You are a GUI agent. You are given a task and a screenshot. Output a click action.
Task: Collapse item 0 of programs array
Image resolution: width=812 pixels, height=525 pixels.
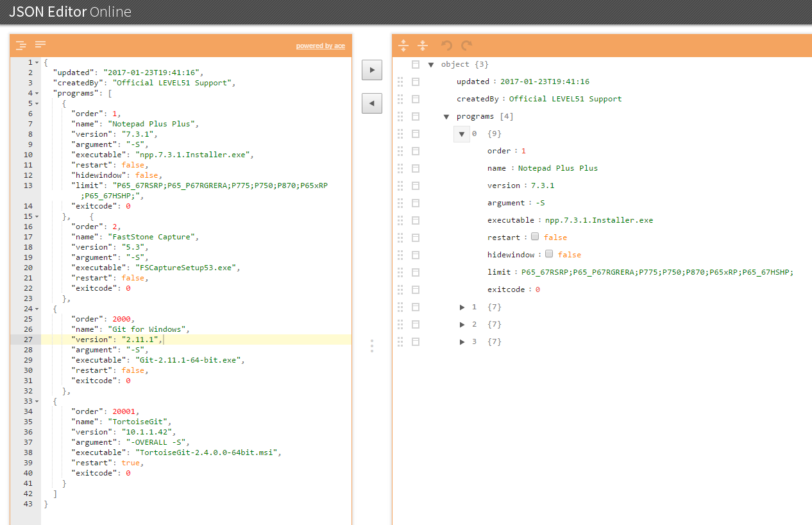pos(462,134)
